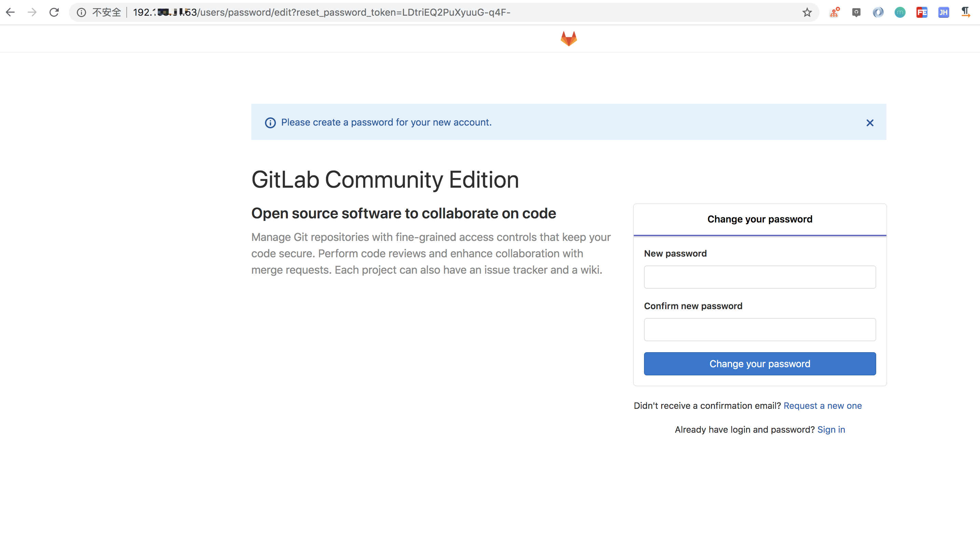Open the Octotree extension icon

pyautogui.click(x=834, y=12)
